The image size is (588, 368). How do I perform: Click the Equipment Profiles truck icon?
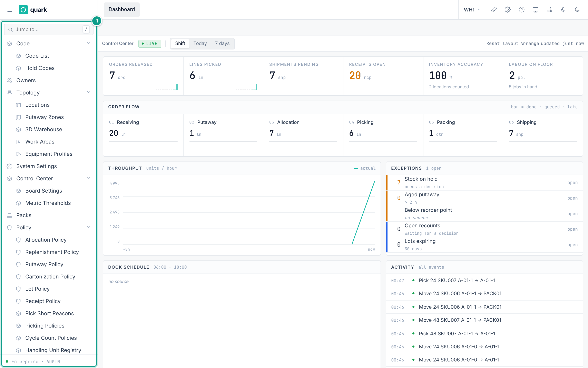point(18,154)
